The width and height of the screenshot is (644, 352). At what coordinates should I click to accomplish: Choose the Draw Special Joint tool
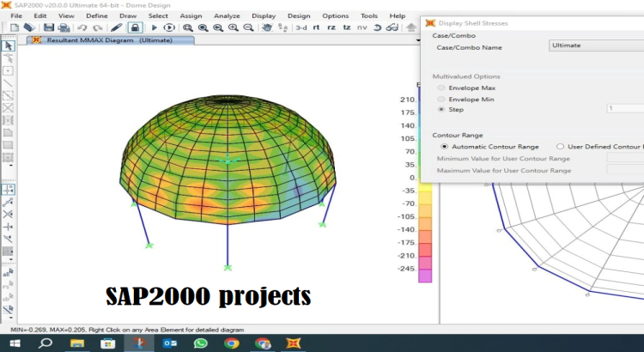tap(9, 70)
